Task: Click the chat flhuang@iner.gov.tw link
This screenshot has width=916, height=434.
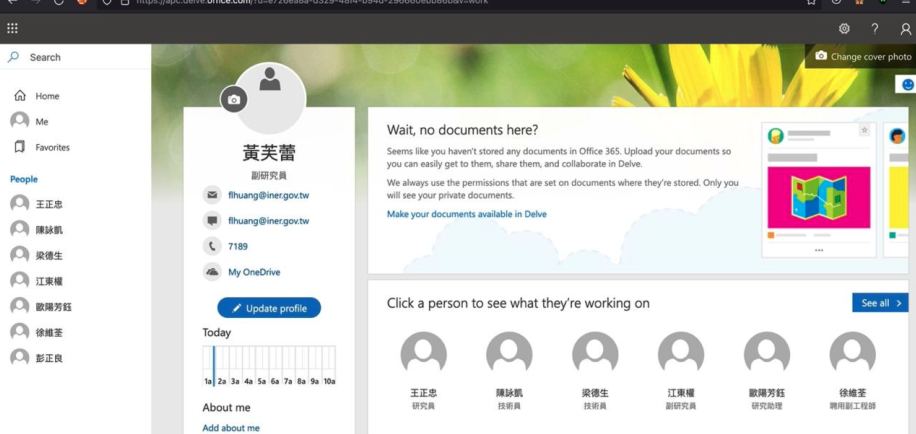Action: pos(269,221)
